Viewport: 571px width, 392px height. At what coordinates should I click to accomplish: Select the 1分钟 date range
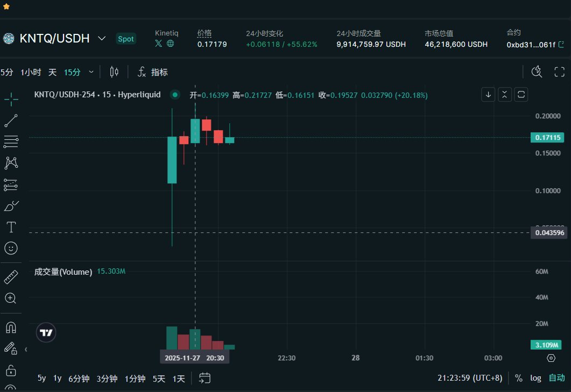tap(135, 379)
